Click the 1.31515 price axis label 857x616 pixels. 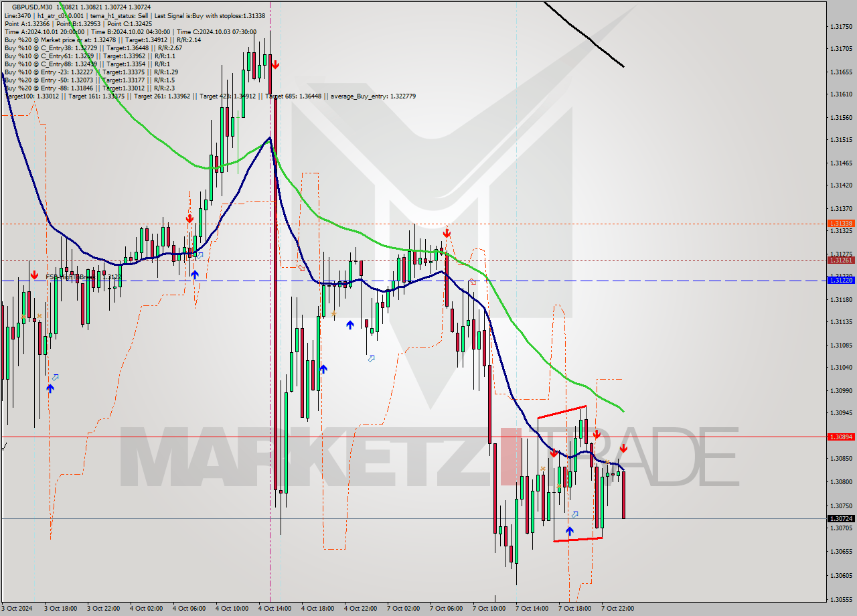841,139
